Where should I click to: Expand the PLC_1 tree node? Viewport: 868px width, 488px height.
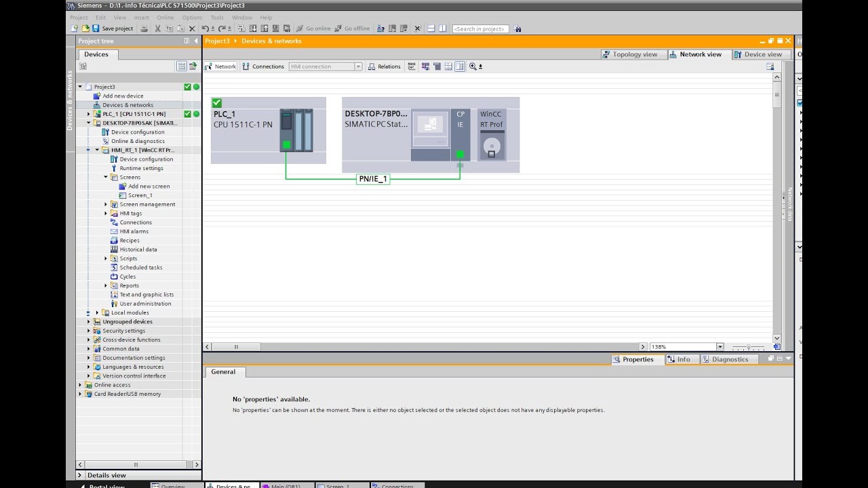[89, 114]
